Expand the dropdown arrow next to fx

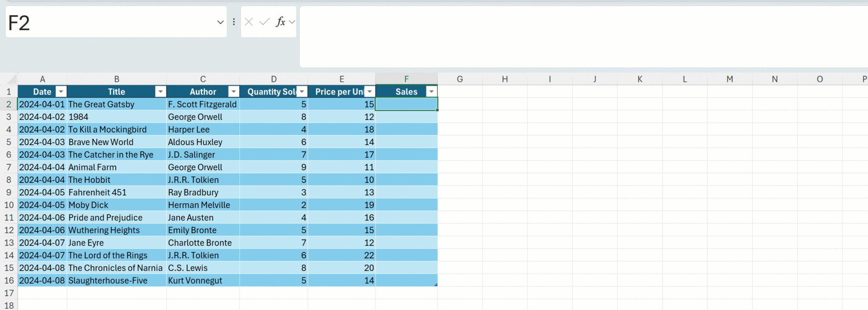point(292,22)
